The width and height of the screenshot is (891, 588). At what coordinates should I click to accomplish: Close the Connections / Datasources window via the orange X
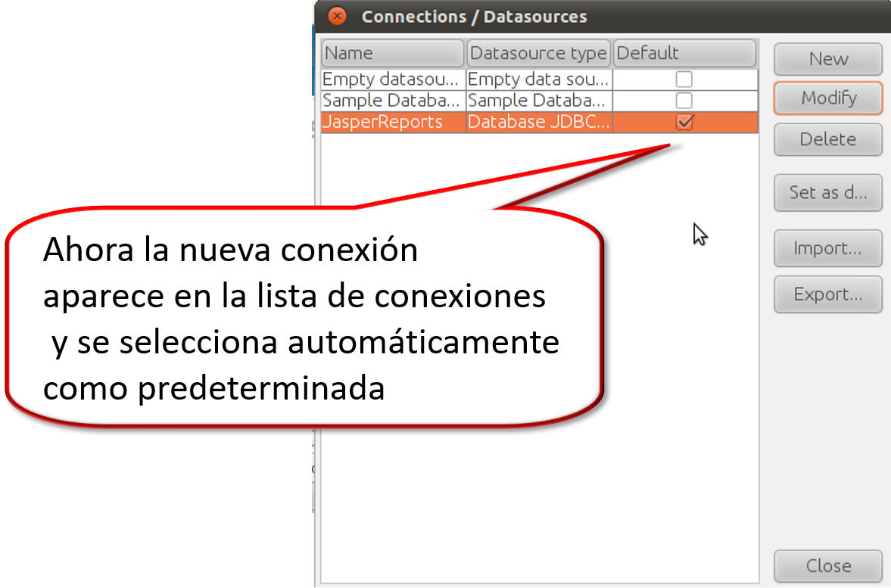(337, 16)
